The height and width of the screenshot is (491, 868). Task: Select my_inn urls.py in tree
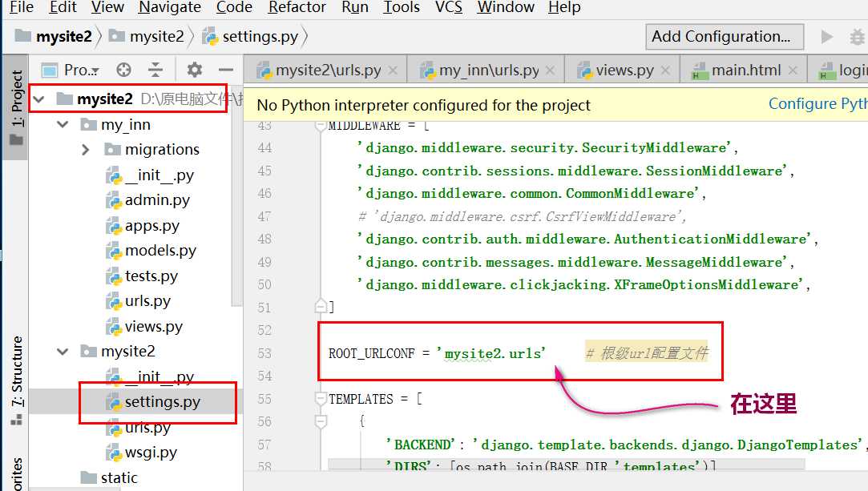coord(139,301)
